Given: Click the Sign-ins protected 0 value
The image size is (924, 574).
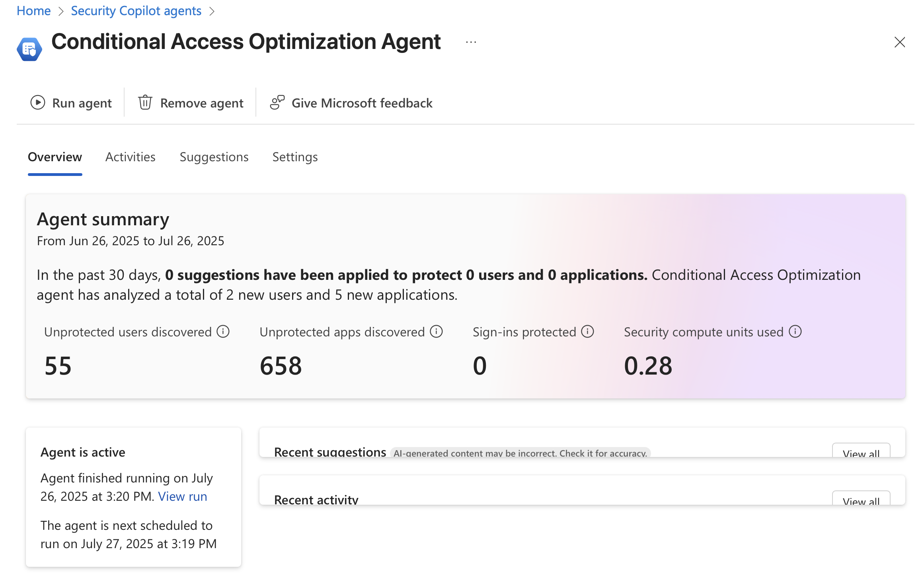Looking at the screenshot, I should pyautogui.click(x=480, y=365).
